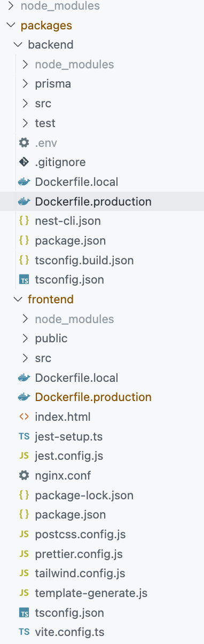The image size is (204, 644).
Task: Open jest-setup.ts file
Action: coord(68,436)
